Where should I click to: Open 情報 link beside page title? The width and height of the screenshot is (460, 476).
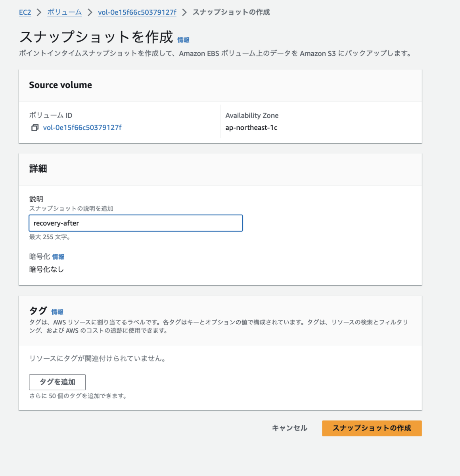(x=183, y=40)
